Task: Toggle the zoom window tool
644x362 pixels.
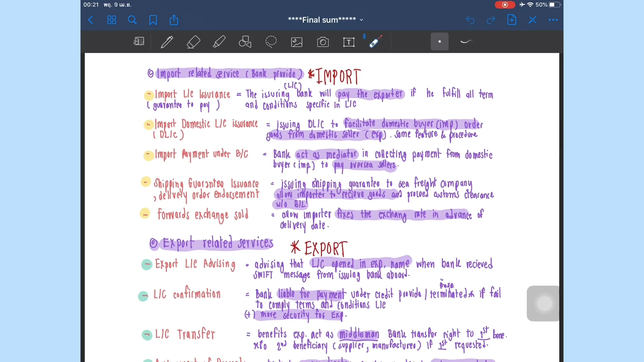Action: 139,42
